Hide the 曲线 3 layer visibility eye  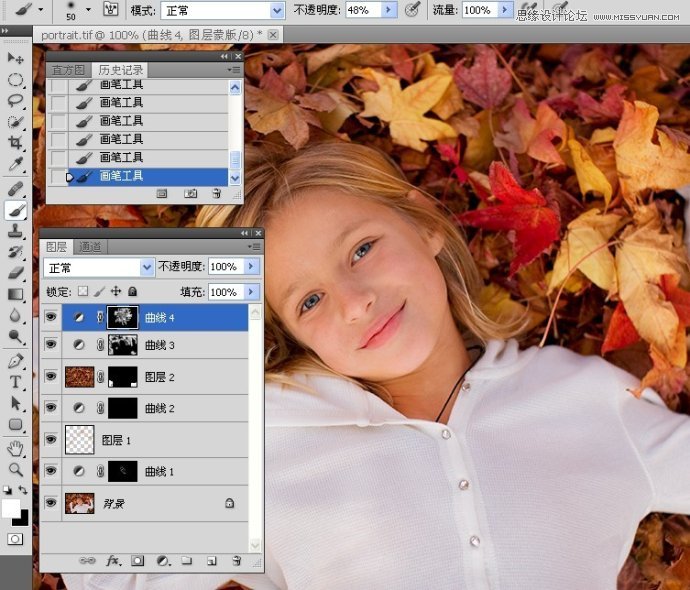pos(51,345)
